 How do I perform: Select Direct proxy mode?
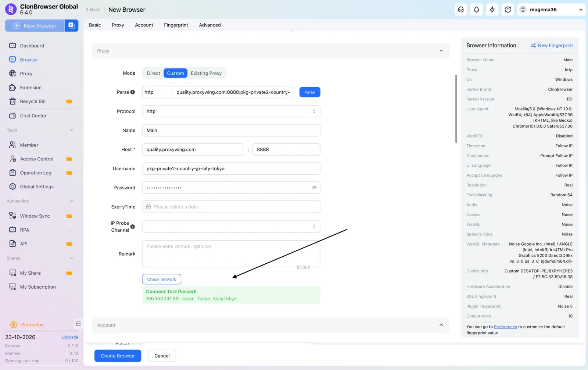153,73
